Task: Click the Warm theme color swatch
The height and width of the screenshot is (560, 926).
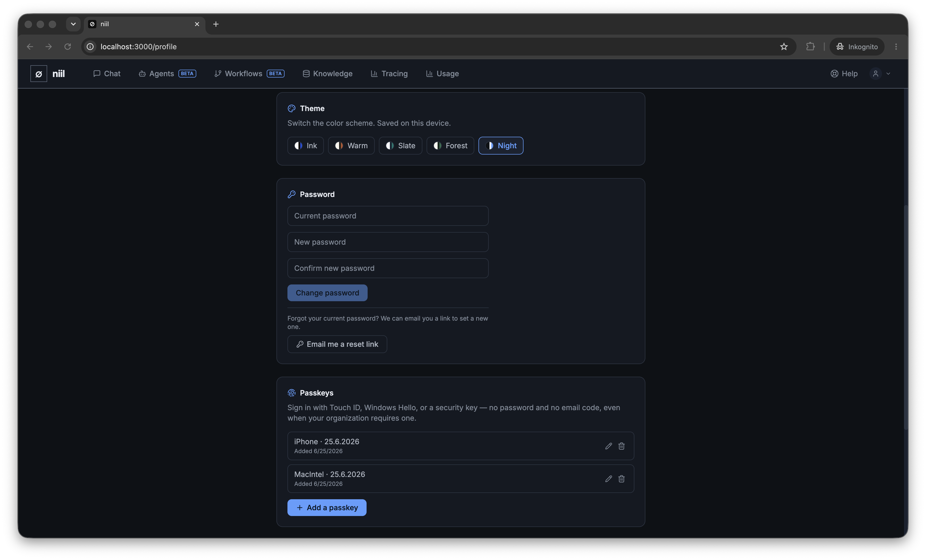Action: coord(339,146)
